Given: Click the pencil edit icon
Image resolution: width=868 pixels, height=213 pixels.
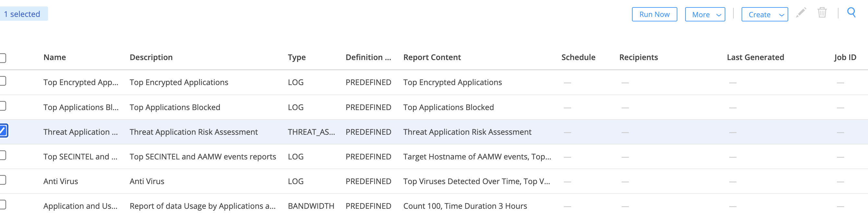Looking at the screenshot, I should point(801,13).
